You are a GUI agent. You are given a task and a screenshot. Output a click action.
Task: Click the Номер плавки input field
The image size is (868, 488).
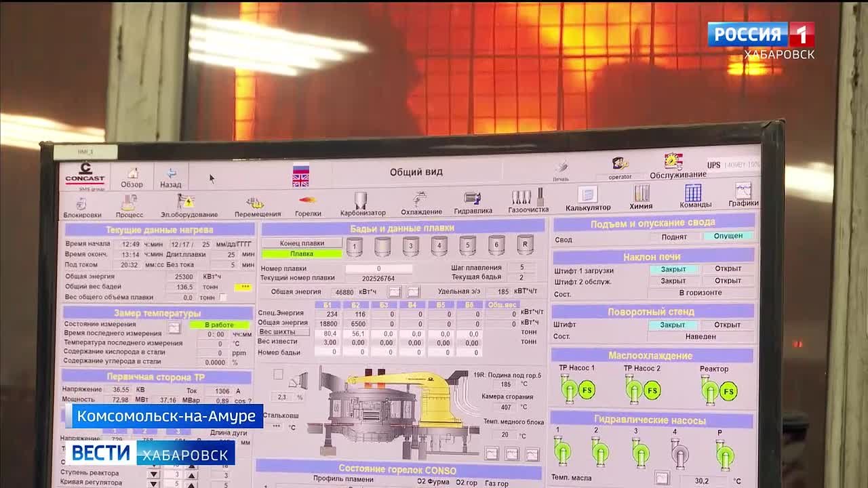click(378, 268)
